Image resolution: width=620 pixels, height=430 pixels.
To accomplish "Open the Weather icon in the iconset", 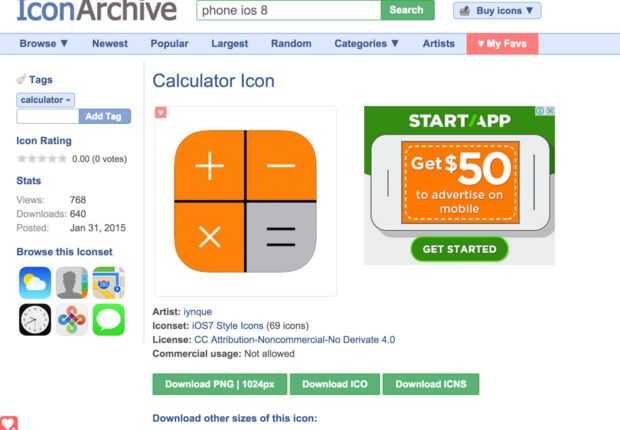I will (35, 282).
